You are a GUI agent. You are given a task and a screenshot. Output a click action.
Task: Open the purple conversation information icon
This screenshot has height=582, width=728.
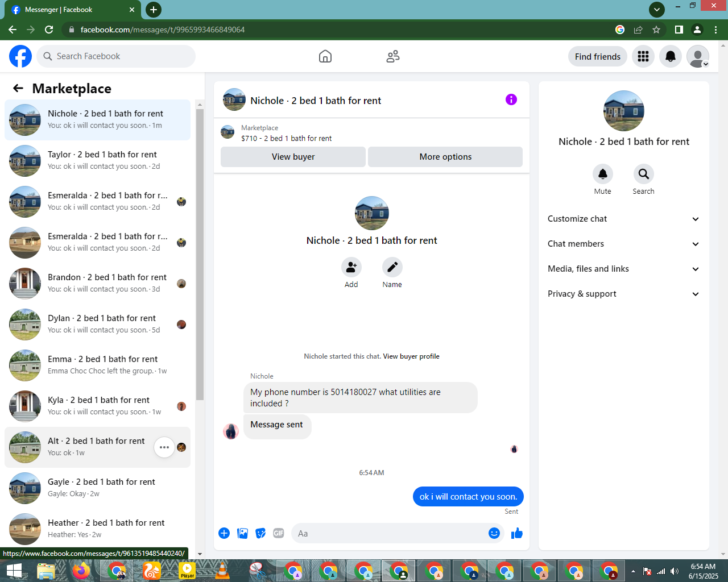[511, 99]
